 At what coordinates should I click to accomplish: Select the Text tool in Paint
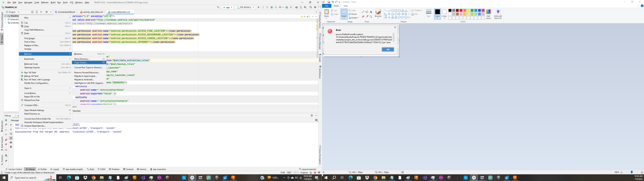click(x=371, y=12)
